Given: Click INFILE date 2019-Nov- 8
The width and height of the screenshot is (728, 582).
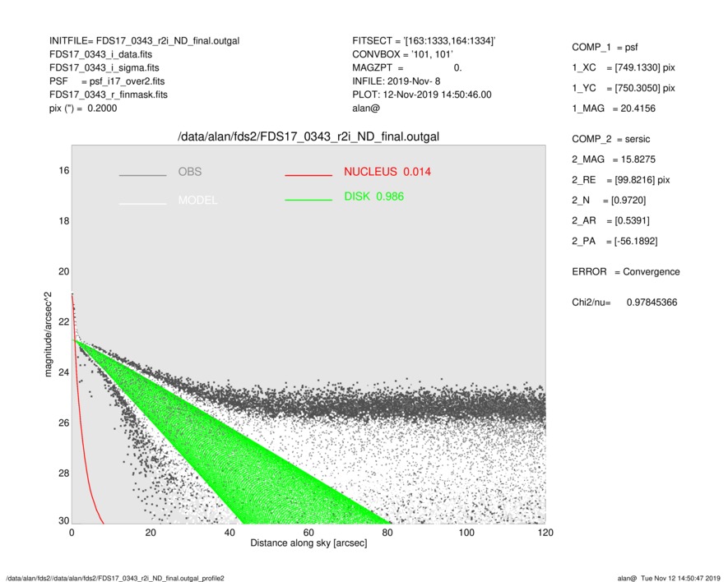Looking at the screenshot, I should [x=396, y=81].
